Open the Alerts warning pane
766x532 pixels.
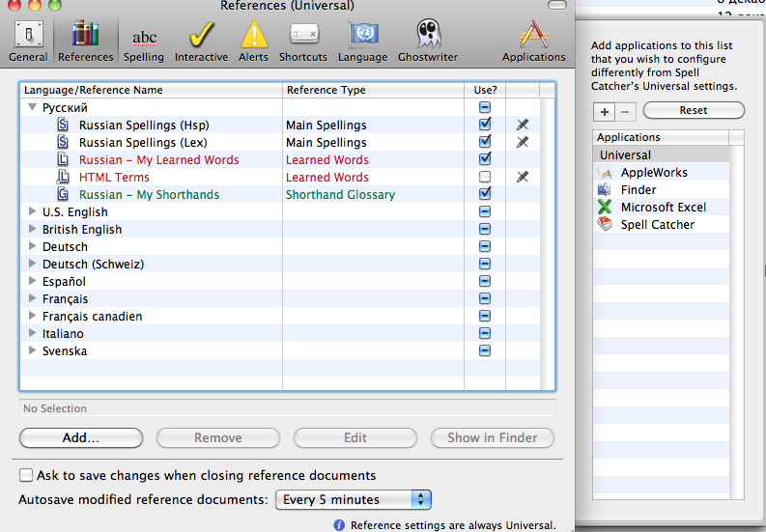click(x=254, y=42)
